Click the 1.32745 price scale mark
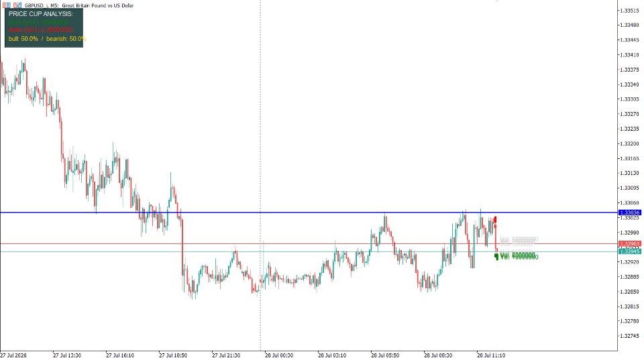The width and height of the screenshot is (644, 358). [x=630, y=336]
